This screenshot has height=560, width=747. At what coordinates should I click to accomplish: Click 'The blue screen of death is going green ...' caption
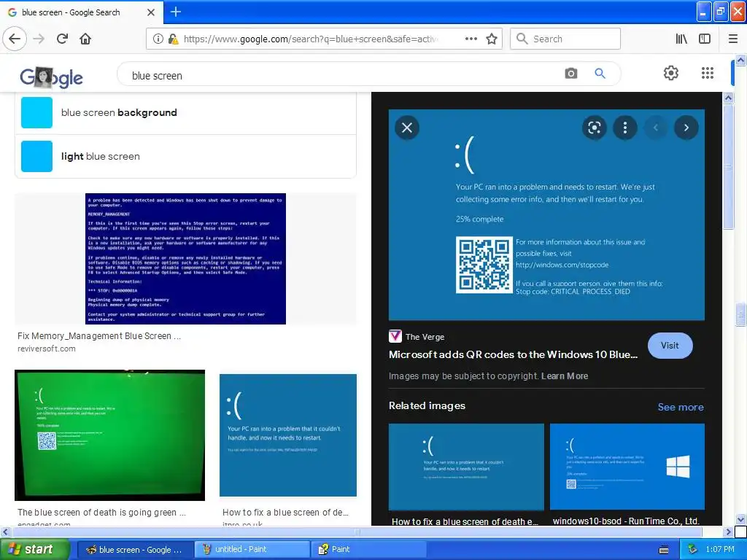[x=101, y=513]
